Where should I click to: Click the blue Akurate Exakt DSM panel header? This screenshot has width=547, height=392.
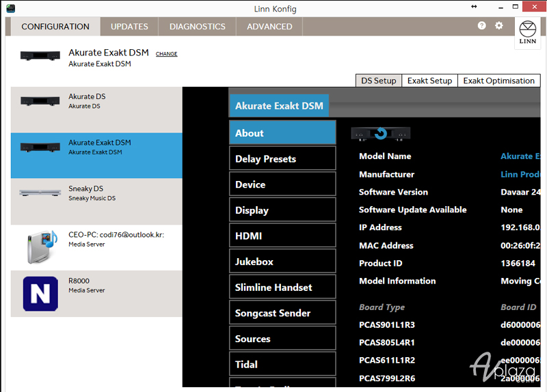(x=279, y=106)
